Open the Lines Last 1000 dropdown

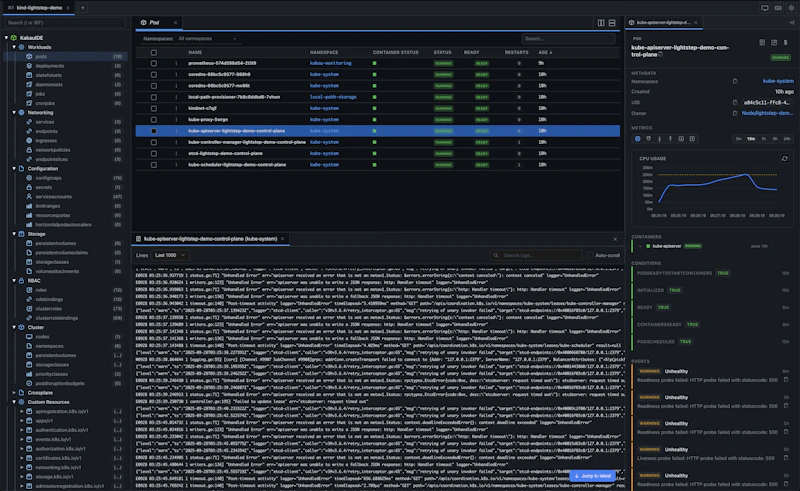170,255
